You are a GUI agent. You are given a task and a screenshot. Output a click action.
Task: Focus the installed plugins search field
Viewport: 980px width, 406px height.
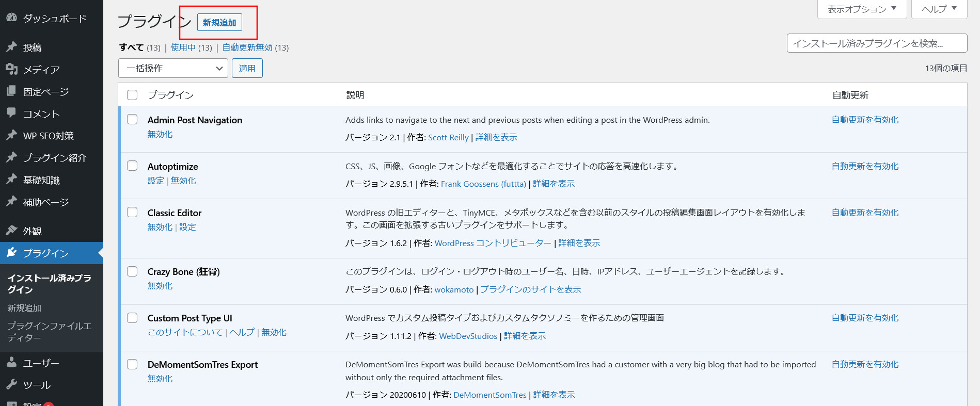coord(877,43)
